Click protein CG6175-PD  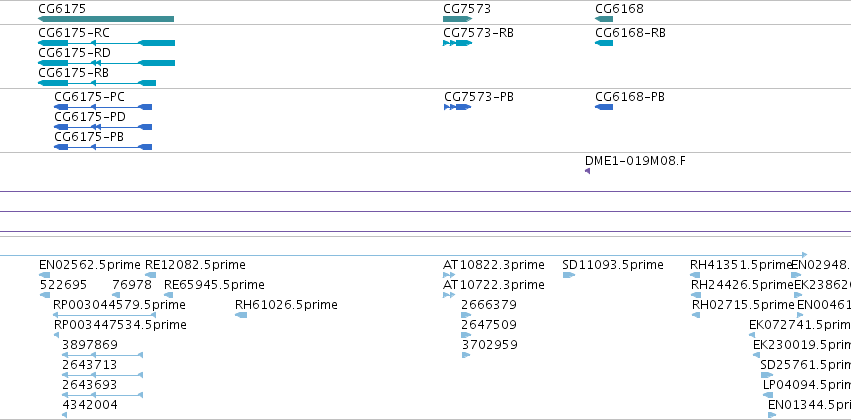[x=90, y=117]
